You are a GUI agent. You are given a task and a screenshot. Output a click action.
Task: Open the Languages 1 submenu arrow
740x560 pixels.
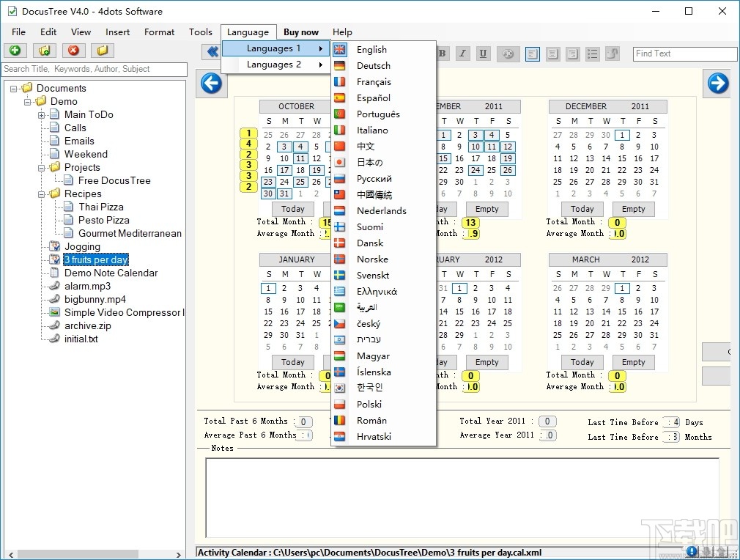321,48
